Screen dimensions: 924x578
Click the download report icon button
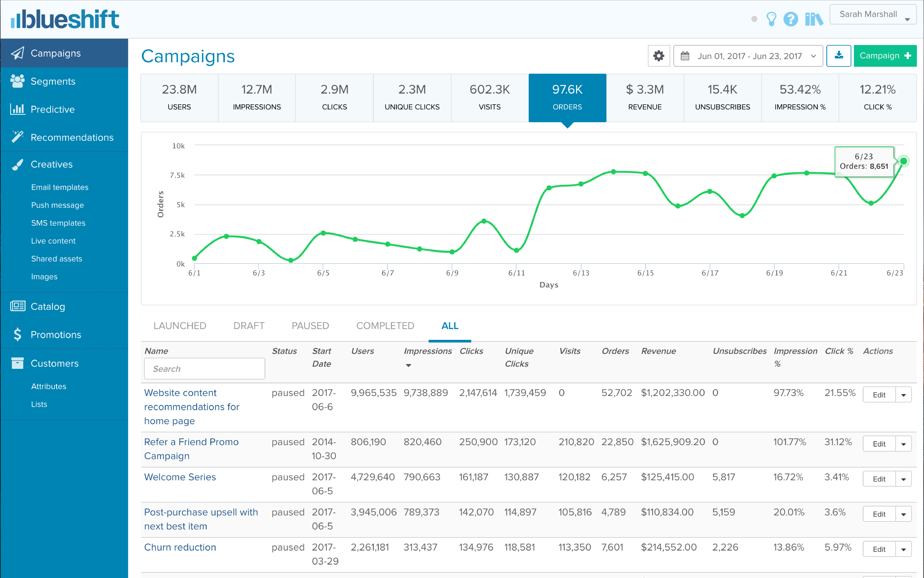[x=839, y=56]
